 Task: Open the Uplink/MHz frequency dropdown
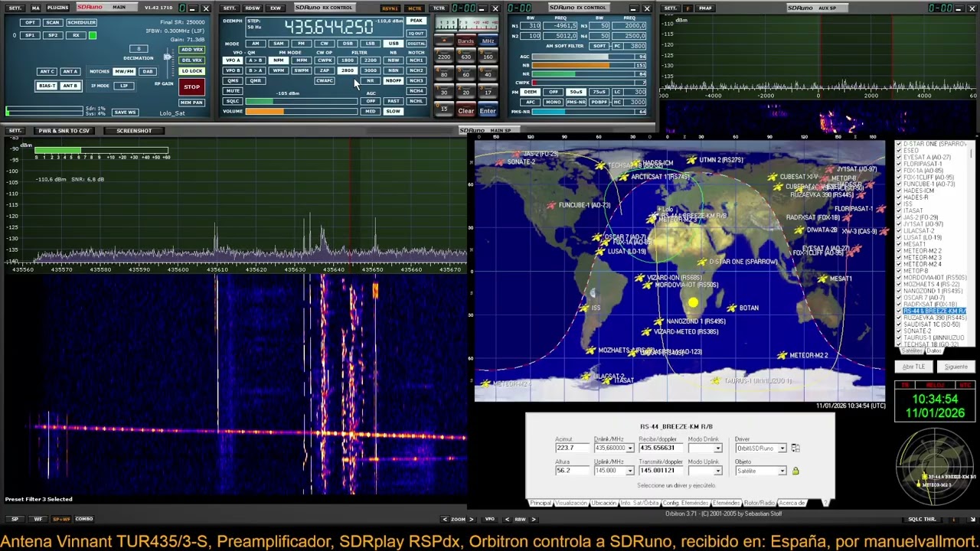[630, 471]
